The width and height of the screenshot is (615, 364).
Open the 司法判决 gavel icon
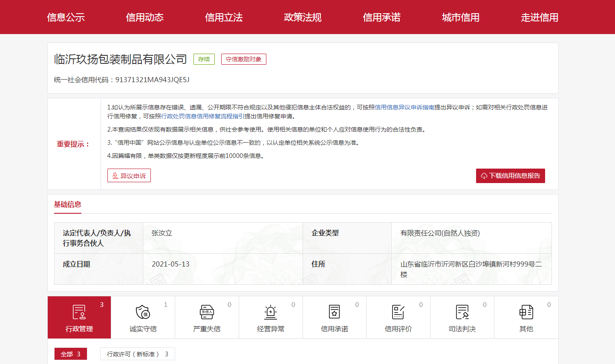coord(462,312)
